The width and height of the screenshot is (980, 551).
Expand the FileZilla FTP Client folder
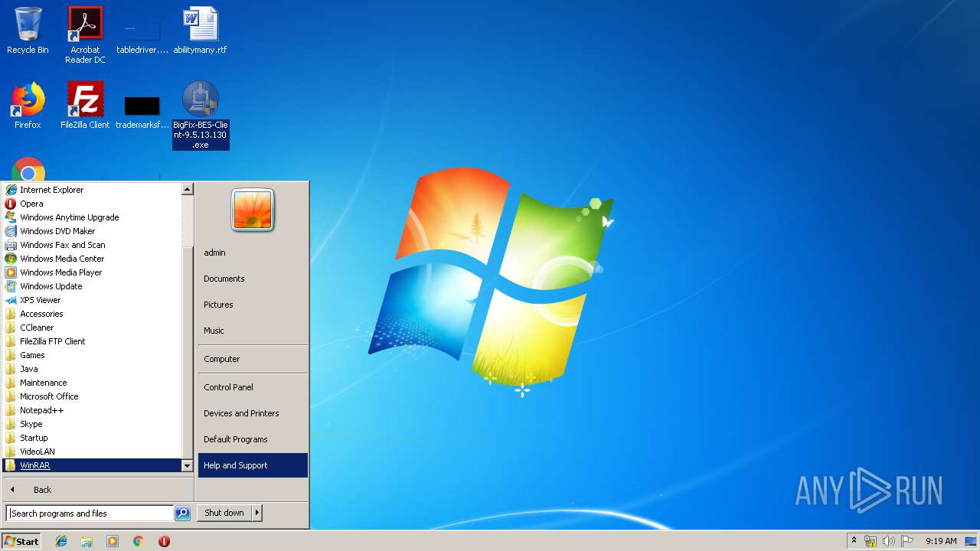[92, 341]
